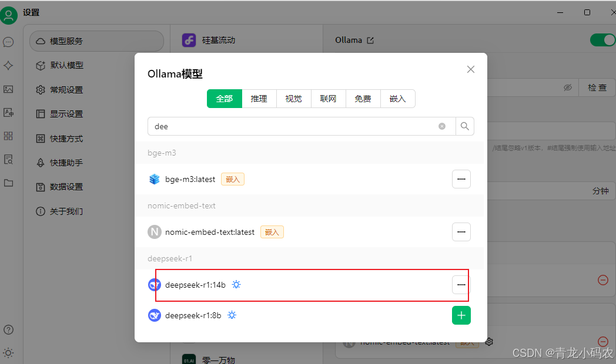Remove nomic-embed-text in the background list
The height and width of the screenshot is (364, 616).
click(603, 341)
